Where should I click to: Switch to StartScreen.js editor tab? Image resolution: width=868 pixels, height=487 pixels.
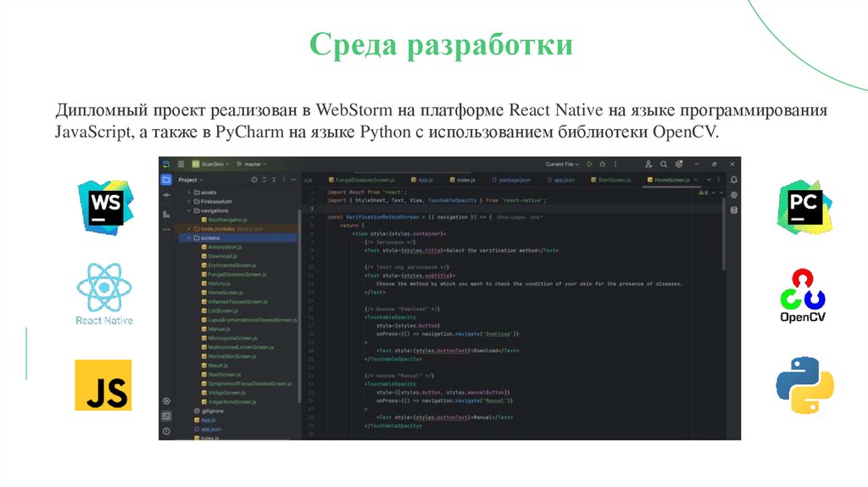point(610,180)
